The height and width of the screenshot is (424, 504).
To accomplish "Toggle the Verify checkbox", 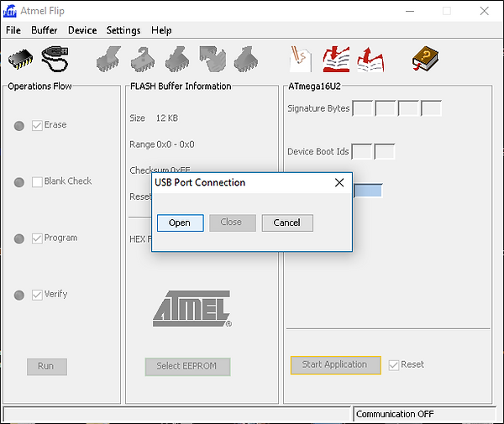I will coord(37,295).
